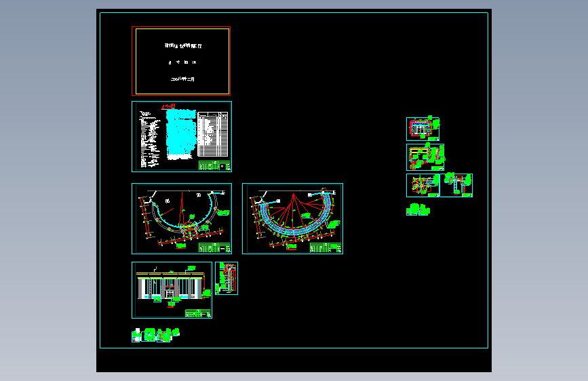Click the right sheet of the paired sheets at right
The height and width of the screenshot is (381, 588).
tap(456, 185)
